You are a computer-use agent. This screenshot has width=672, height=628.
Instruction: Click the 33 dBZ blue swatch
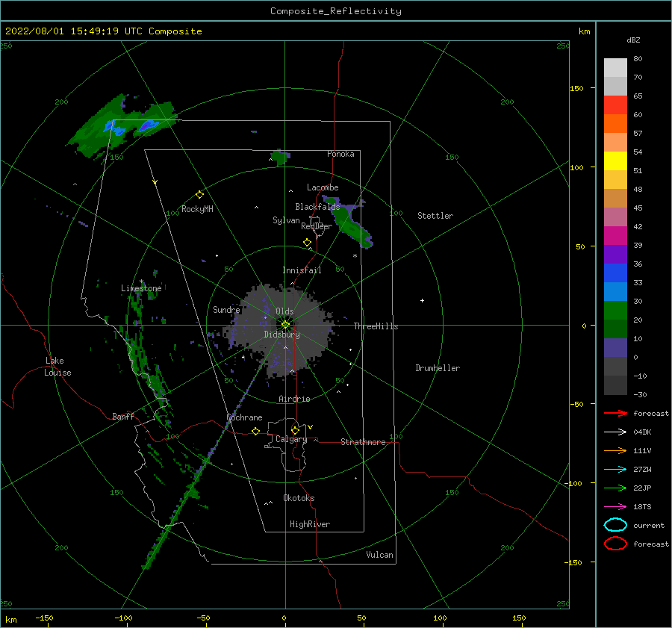615,291
